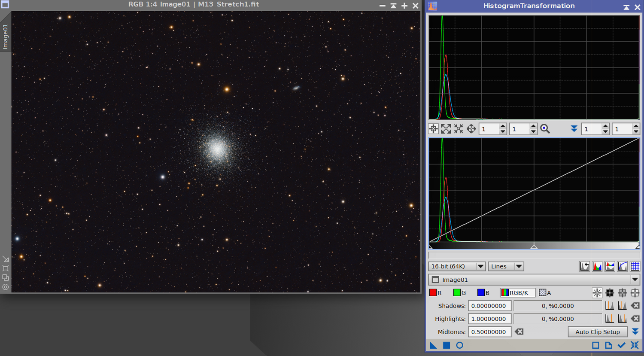The width and height of the screenshot is (644, 356).
Task: Select the RGB/K channel tab
Action: (518, 293)
